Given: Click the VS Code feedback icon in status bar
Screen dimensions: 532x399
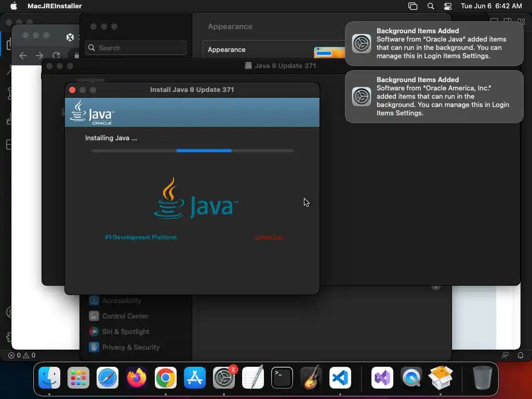Looking at the screenshot, I should click(x=505, y=355).
